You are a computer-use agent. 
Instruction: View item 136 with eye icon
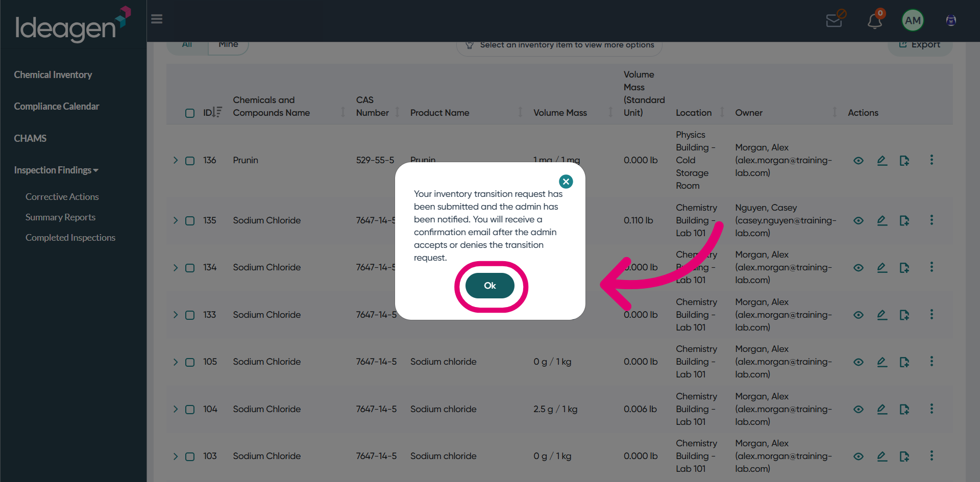(x=859, y=161)
